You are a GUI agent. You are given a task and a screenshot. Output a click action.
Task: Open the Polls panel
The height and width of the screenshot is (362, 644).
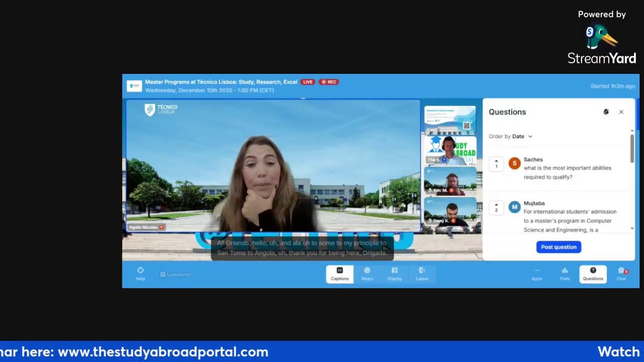(x=565, y=274)
